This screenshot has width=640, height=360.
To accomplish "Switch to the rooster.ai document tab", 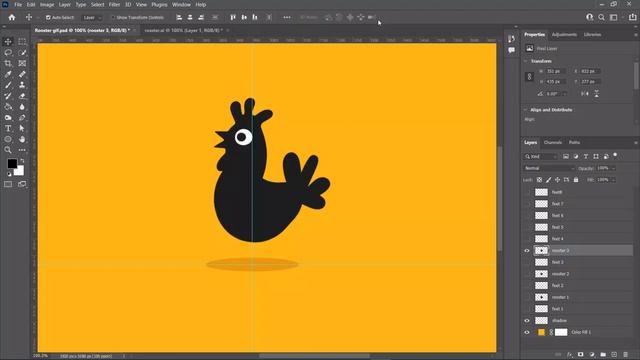I will 183,30.
